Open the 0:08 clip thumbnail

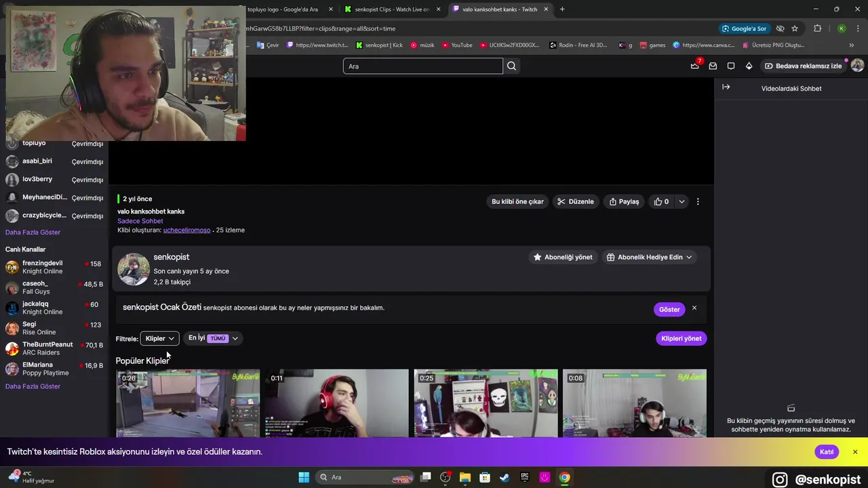coord(635,403)
